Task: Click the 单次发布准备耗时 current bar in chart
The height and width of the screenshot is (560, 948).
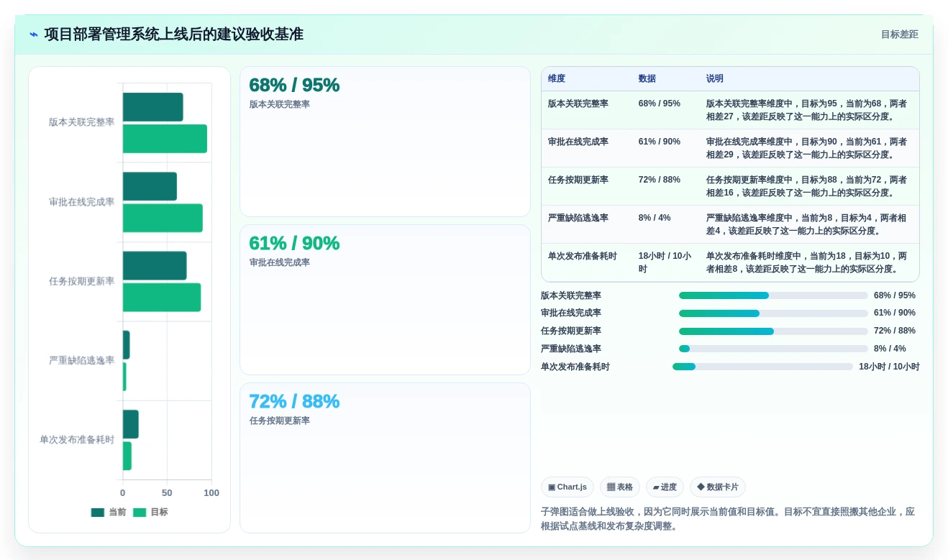Action: 130,424
